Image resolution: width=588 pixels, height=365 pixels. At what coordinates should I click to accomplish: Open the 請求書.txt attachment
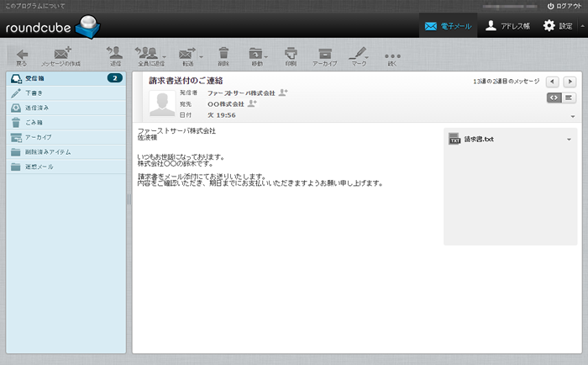(478, 139)
